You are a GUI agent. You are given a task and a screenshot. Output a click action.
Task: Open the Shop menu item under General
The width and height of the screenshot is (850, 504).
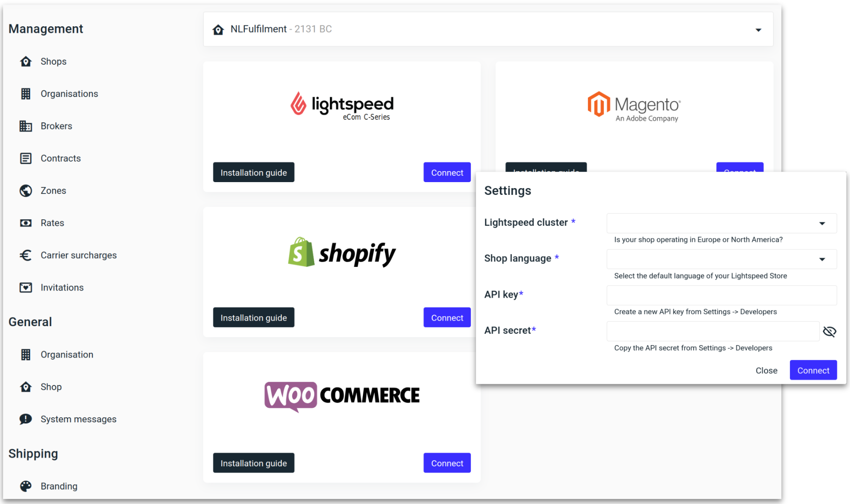click(51, 387)
